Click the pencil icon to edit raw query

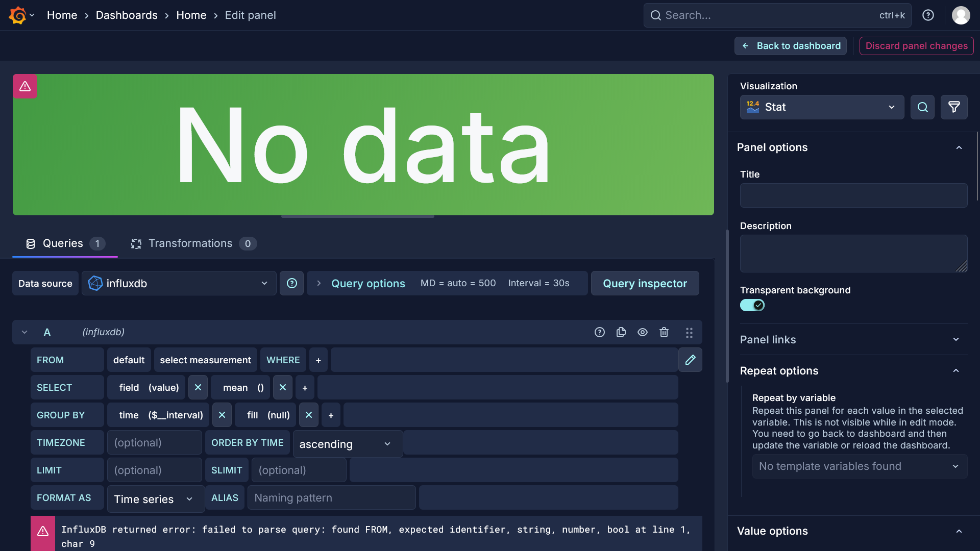pyautogui.click(x=690, y=360)
